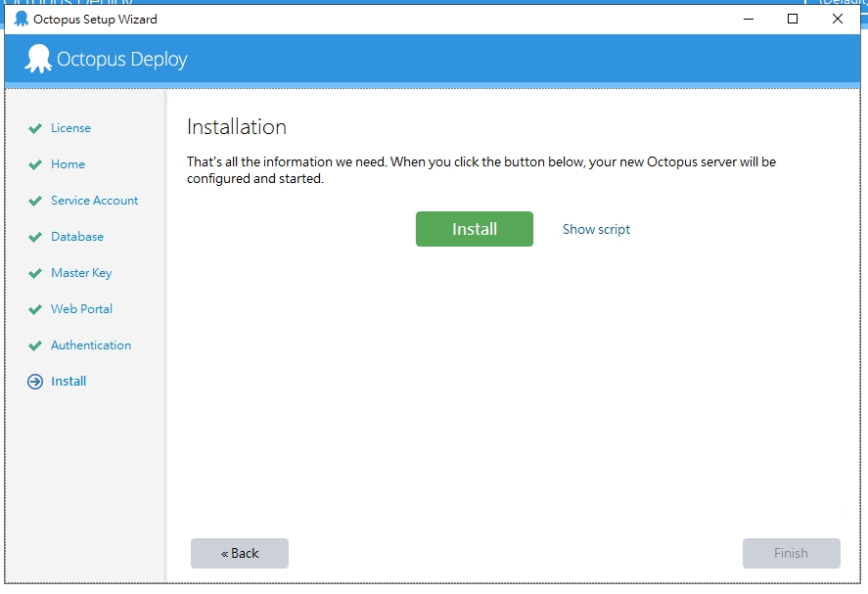Click the checkmark icon beside Master Key
Screen dimensions: 868x594
click(x=35, y=273)
